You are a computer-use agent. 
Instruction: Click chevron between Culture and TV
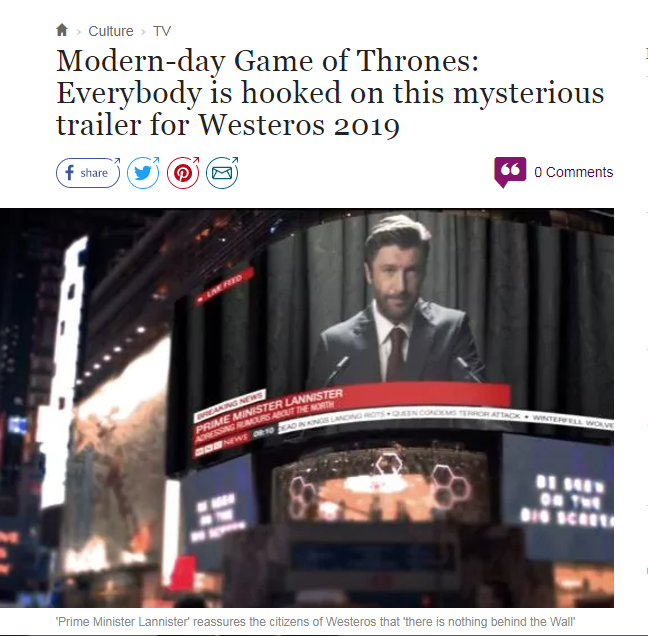[x=143, y=32]
